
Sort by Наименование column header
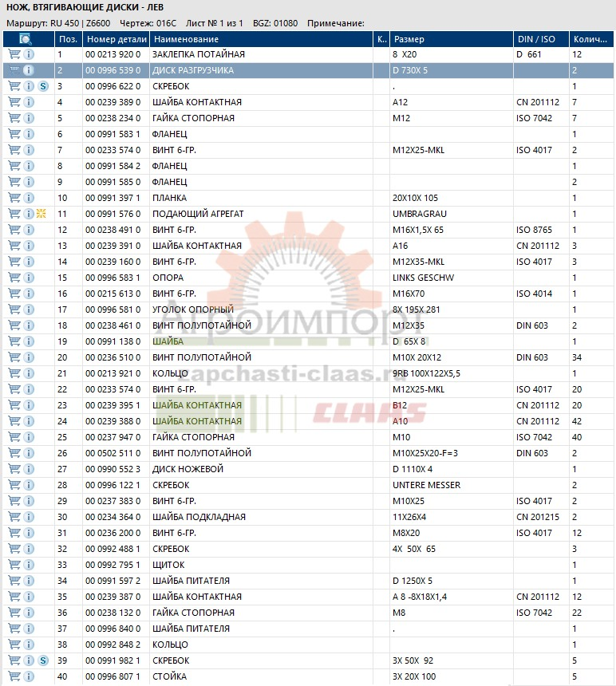coord(261,39)
